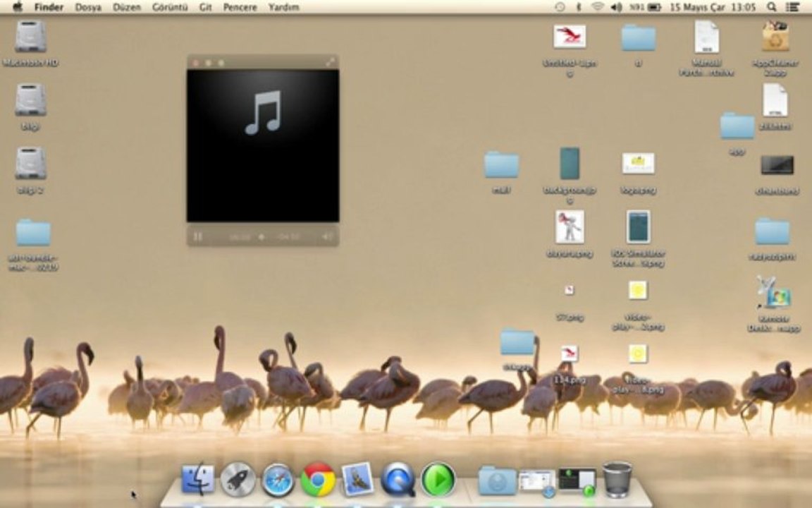
Task: Select the background.jpg file icon
Action: [570, 164]
